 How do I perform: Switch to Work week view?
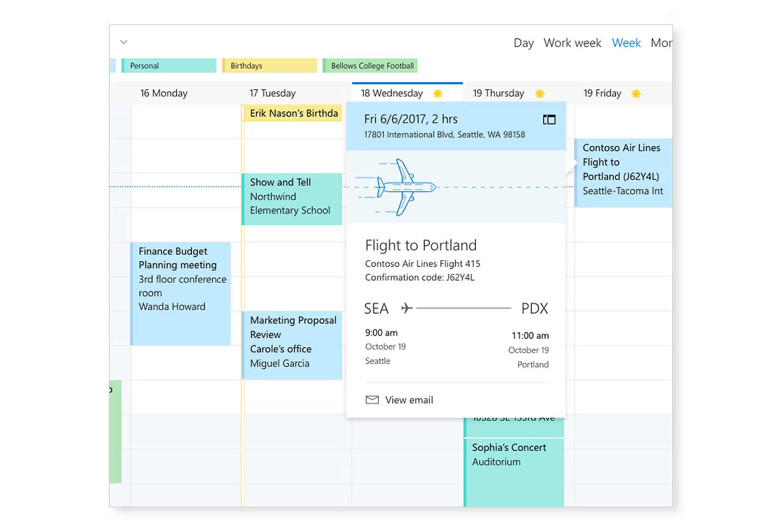point(572,43)
